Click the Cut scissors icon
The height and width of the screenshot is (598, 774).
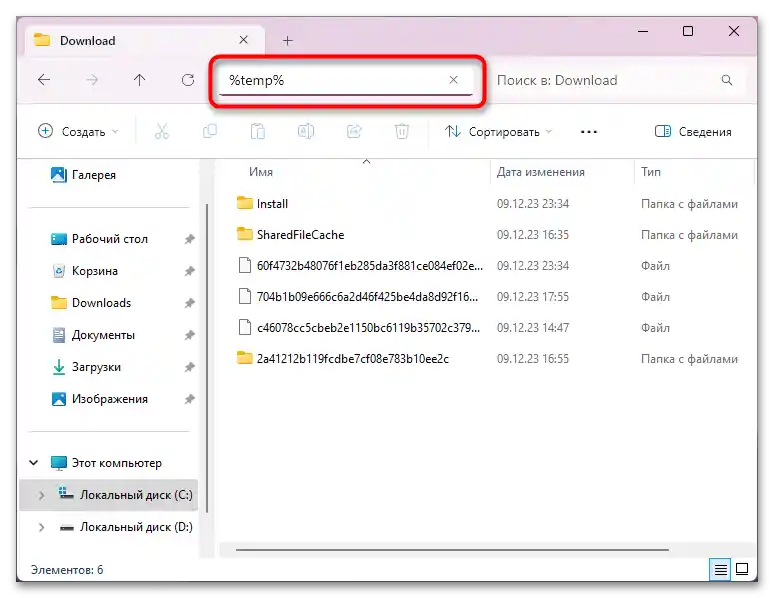coord(162,131)
